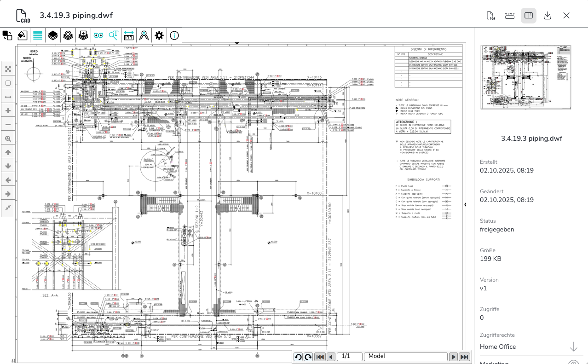This screenshot has height=364, width=588.
Task: Click the owl eyes view icon
Action: pos(98,35)
